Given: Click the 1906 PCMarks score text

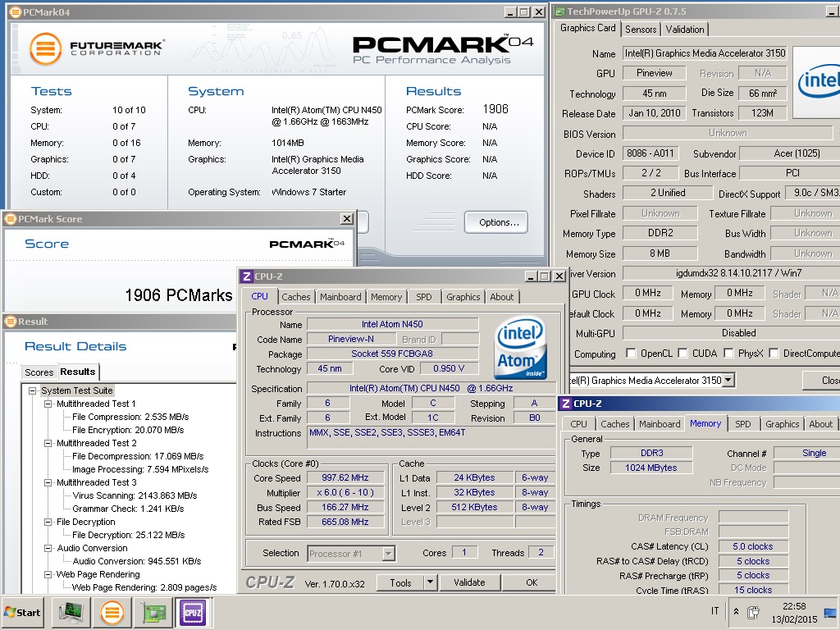Looking at the screenshot, I should (178, 295).
